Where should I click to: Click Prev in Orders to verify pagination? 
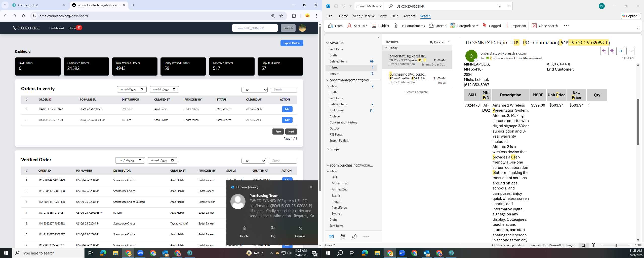tap(278, 132)
